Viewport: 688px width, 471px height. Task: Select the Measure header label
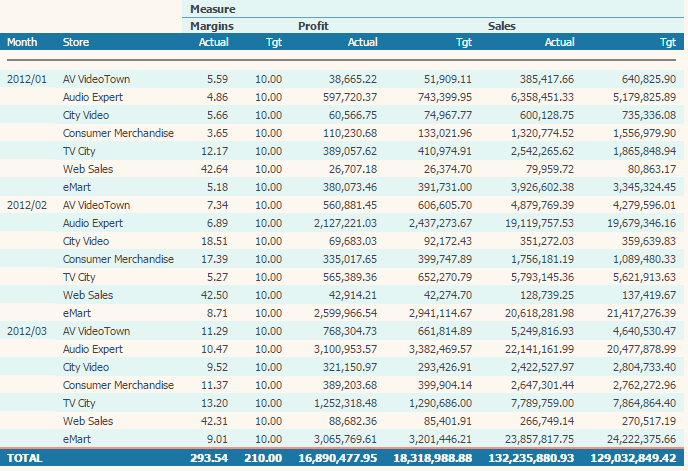212,9
